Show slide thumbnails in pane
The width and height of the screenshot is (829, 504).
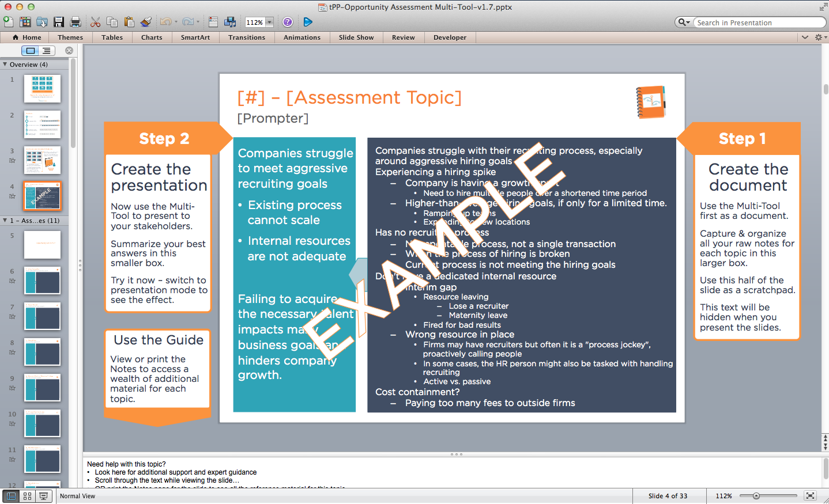point(31,51)
